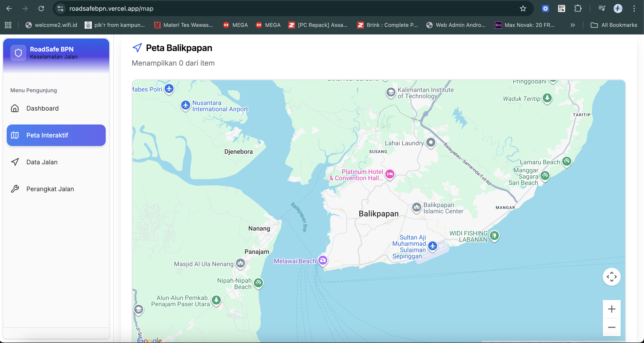Click the Data Jalan navigation arrow icon
The width and height of the screenshot is (644, 343).
click(15, 162)
